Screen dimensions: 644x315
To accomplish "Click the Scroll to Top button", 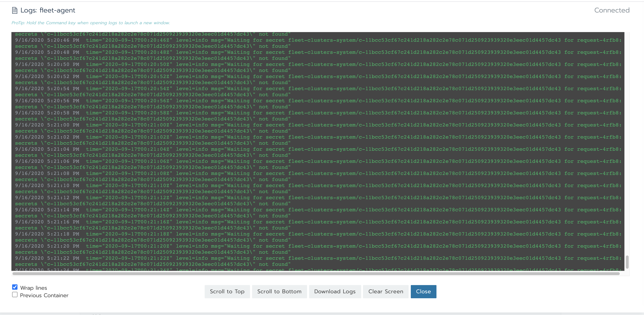I will tap(227, 291).
